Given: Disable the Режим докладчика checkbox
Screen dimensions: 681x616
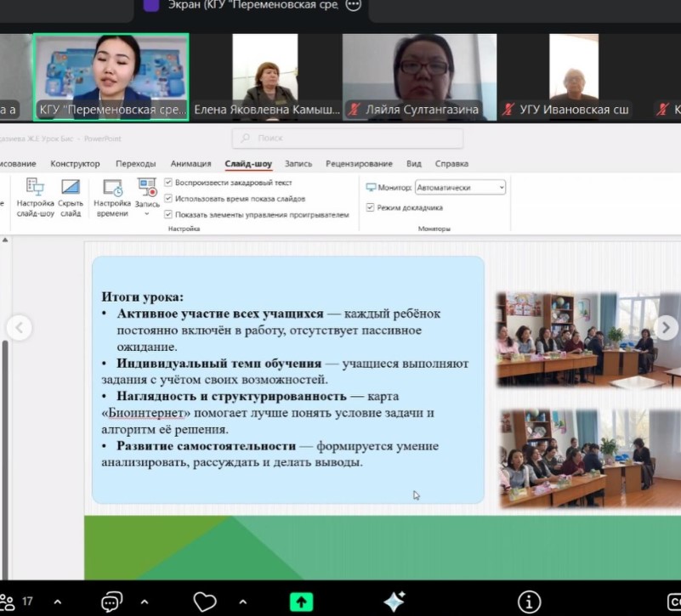Looking at the screenshot, I should (370, 207).
